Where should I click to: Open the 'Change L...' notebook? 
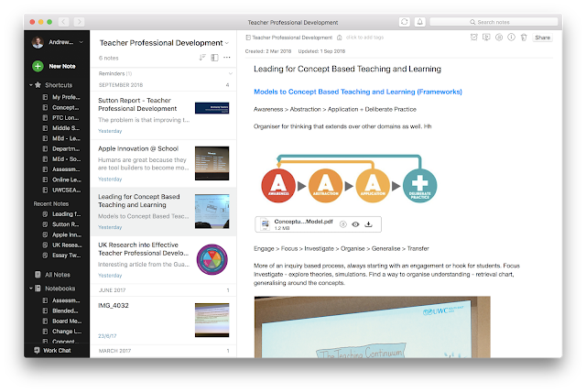(62, 332)
